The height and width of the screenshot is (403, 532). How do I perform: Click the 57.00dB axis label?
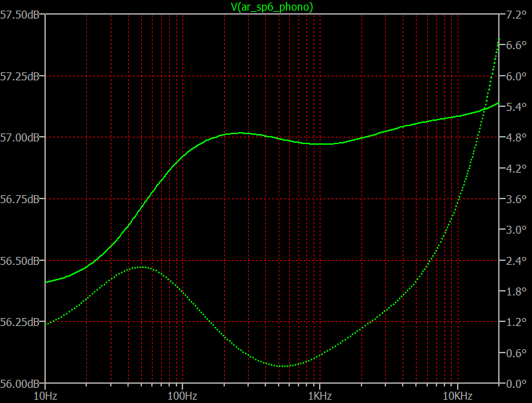(x=20, y=138)
